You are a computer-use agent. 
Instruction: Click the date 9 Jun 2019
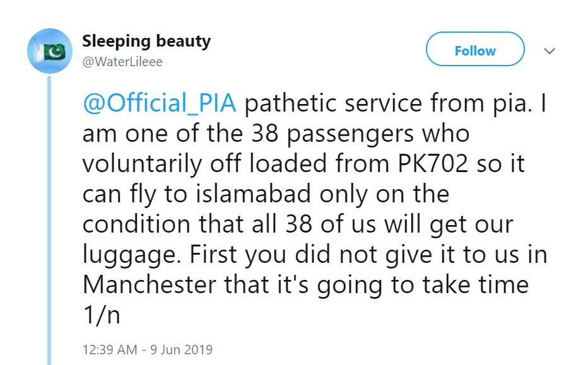[180, 349]
